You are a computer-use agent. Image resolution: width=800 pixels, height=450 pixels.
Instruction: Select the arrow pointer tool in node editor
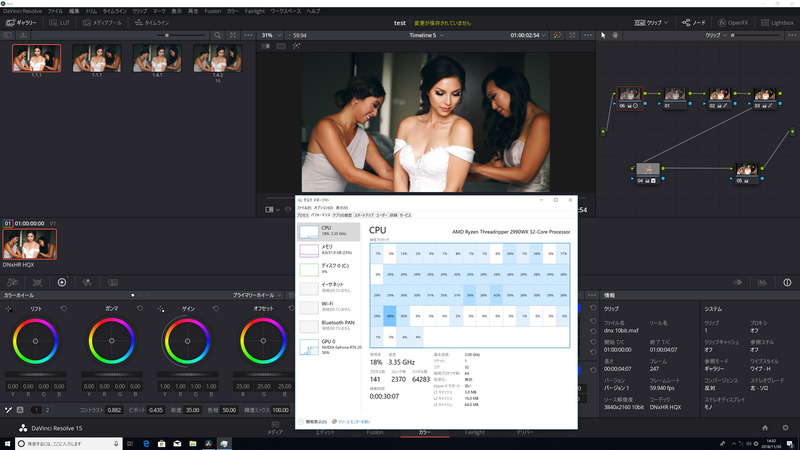[603, 35]
